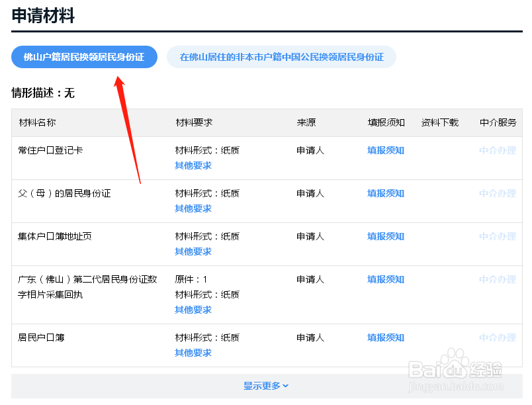
Task: Switch to 在佛山居住的非本市户籍中国公民换领居民身份证 tab
Action: (281, 57)
